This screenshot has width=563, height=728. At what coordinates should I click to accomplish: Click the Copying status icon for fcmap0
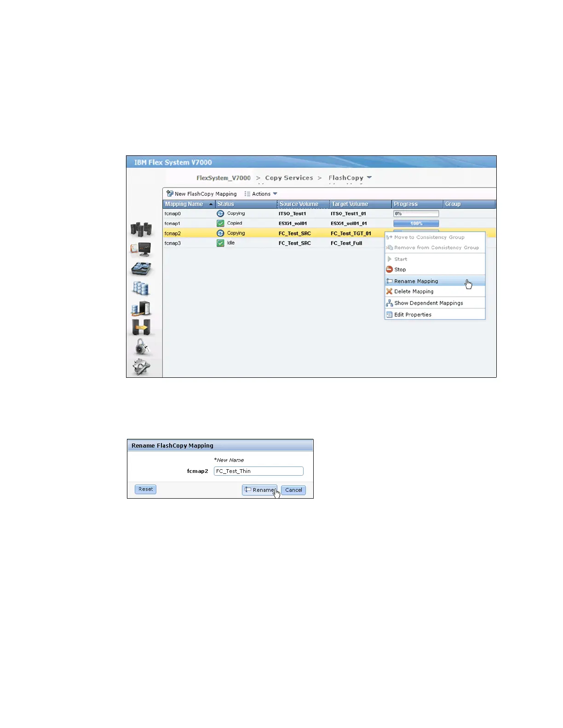pos(220,214)
